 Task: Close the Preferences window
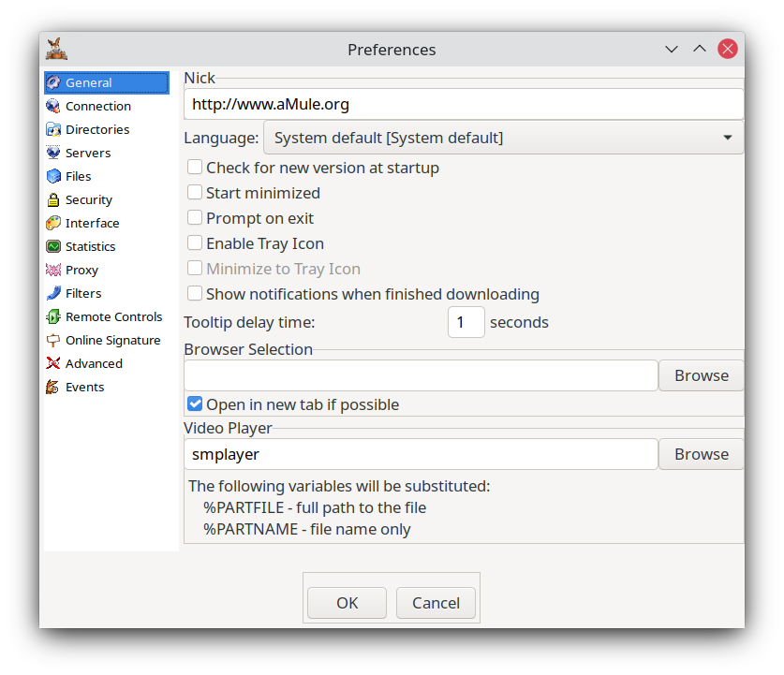coord(728,49)
